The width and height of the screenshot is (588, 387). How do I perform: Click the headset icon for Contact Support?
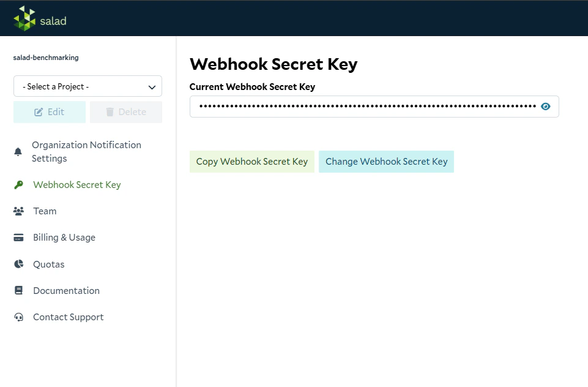18,317
